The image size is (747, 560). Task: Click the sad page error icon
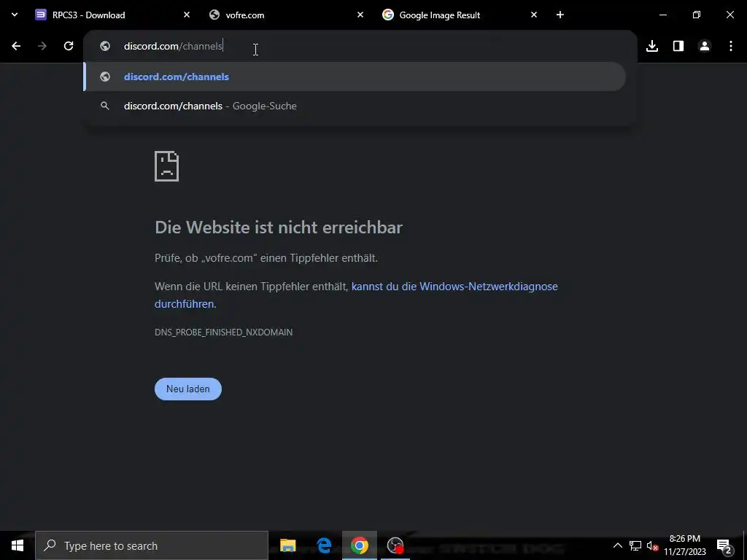coord(167,166)
